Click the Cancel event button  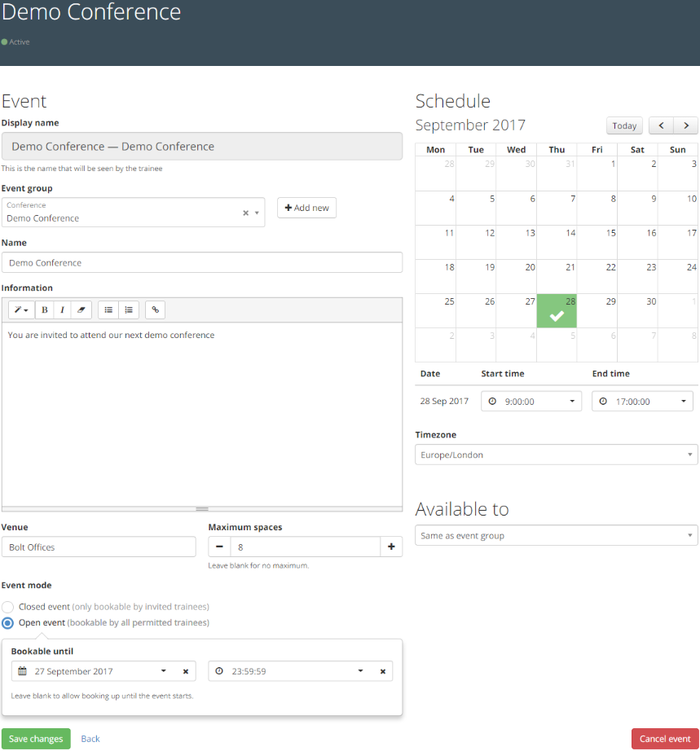pyautogui.click(x=665, y=739)
